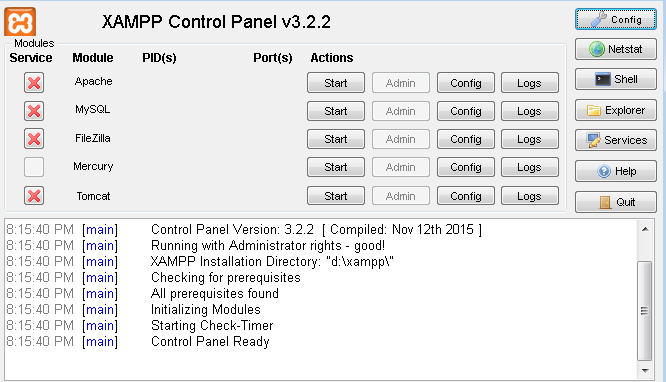Toggle the Apache service install checkbox
The width and height of the screenshot is (666, 382).
(x=34, y=82)
